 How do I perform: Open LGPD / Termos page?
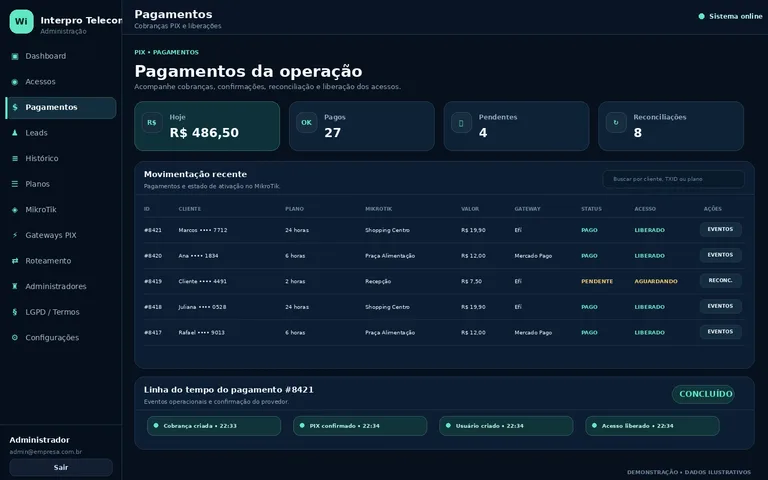coord(61,312)
